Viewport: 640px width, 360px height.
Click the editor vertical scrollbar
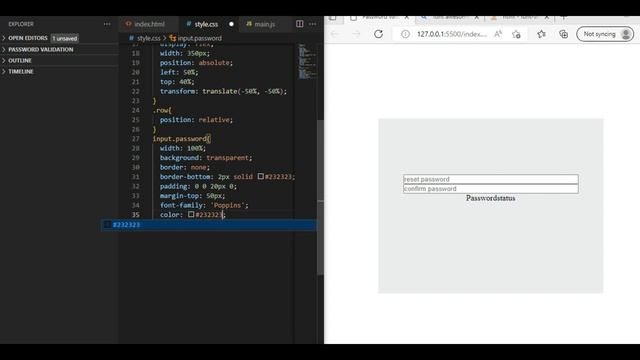(320, 197)
